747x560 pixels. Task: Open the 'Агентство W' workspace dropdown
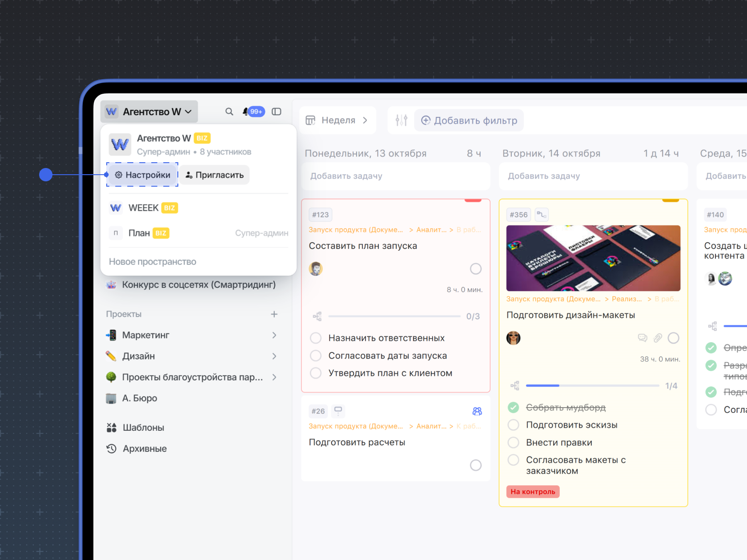[x=149, y=112]
